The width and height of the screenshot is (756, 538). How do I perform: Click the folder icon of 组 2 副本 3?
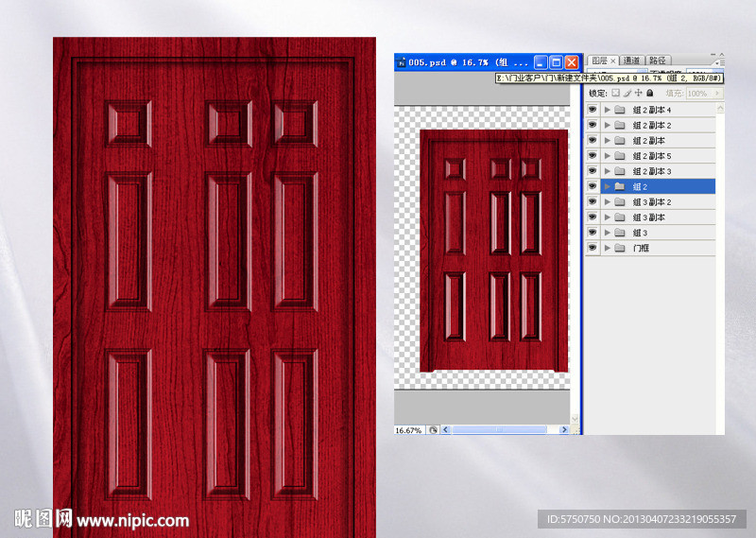coord(620,171)
